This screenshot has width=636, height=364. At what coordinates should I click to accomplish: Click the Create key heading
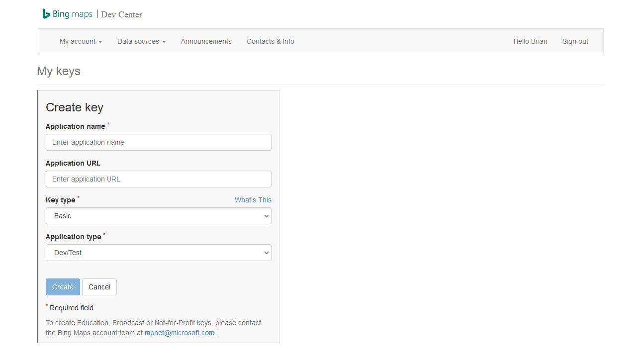tap(75, 107)
